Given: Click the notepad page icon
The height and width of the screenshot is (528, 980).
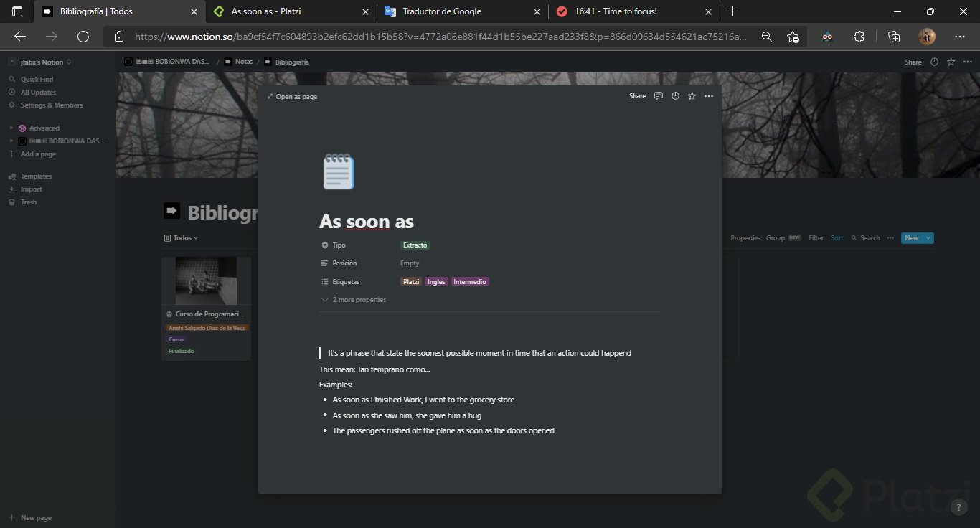Looking at the screenshot, I should [x=338, y=172].
